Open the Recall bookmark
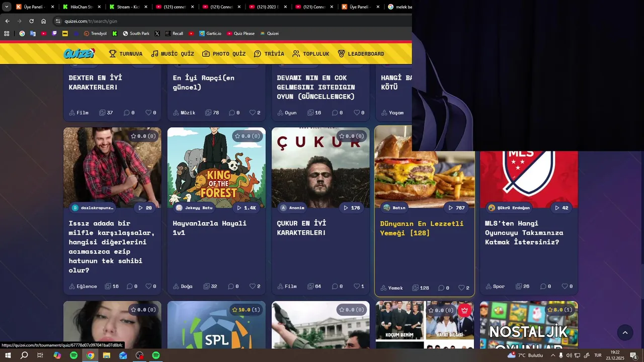This screenshot has height=362, width=644. click(x=174, y=34)
